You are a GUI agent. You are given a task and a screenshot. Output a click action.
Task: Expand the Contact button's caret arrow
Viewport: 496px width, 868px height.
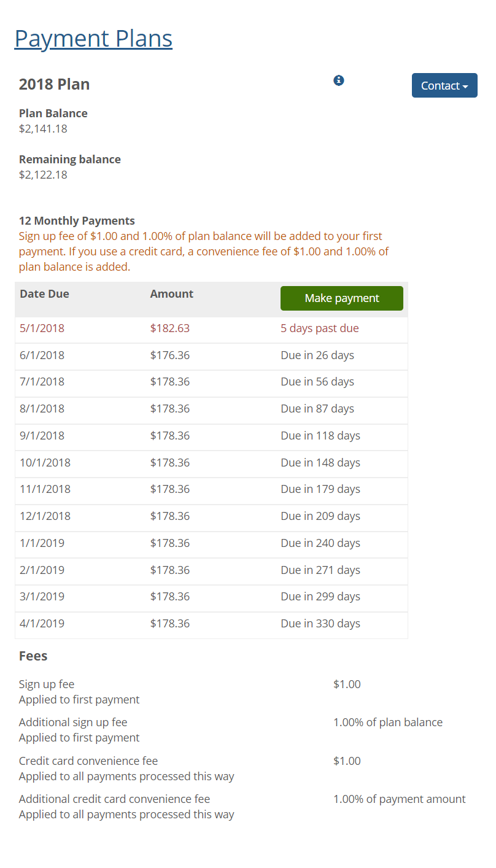pos(465,85)
